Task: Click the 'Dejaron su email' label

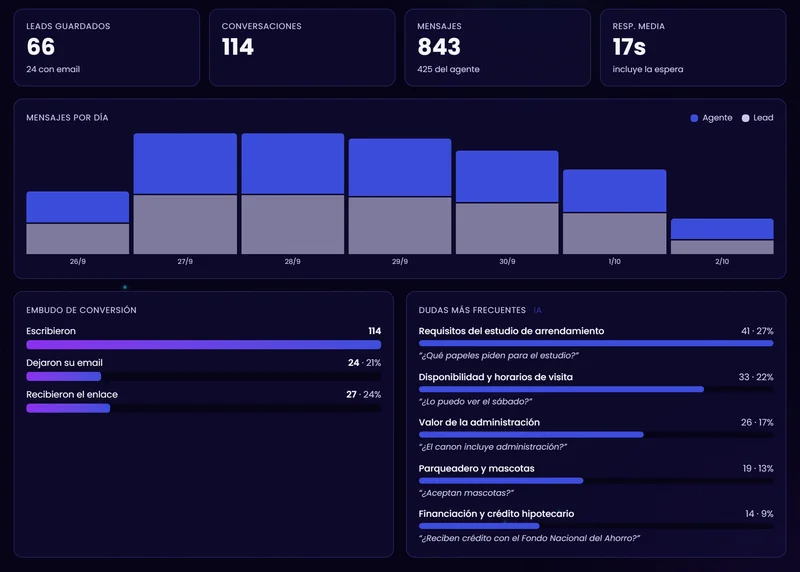Action: point(64,363)
